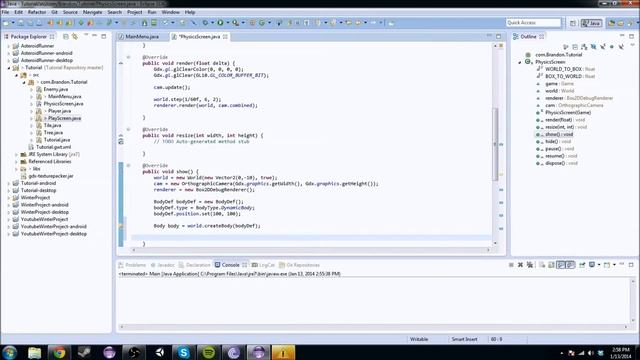The width and height of the screenshot is (640, 360).
Task: Click Chrome icon in Windows taskbar
Action: (x=59, y=352)
